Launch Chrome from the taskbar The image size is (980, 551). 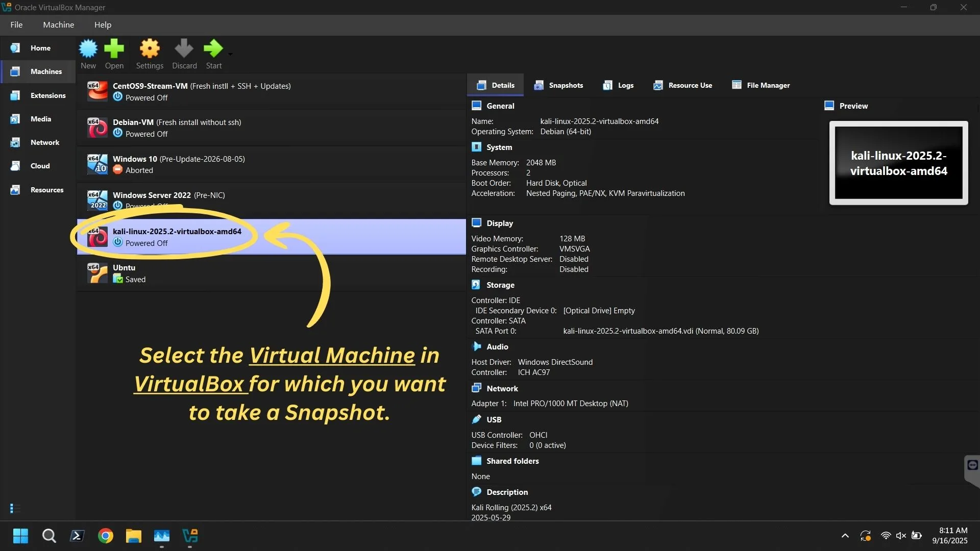click(105, 536)
